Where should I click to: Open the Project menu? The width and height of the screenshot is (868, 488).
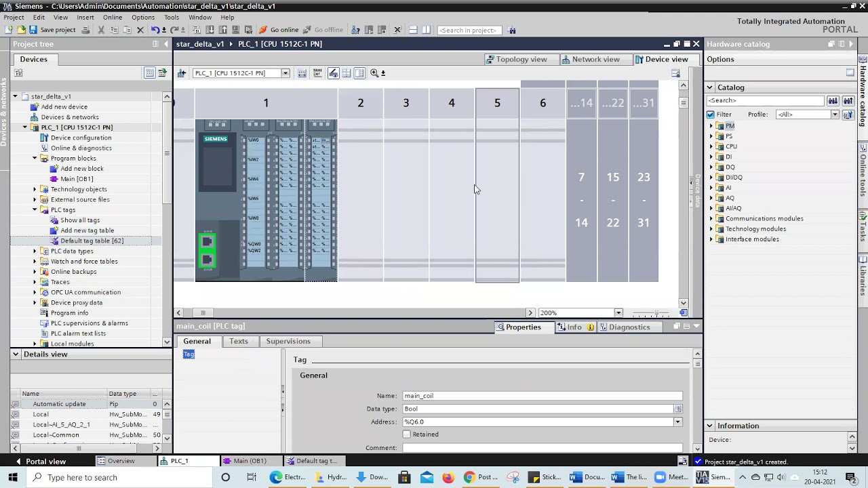pyautogui.click(x=14, y=18)
